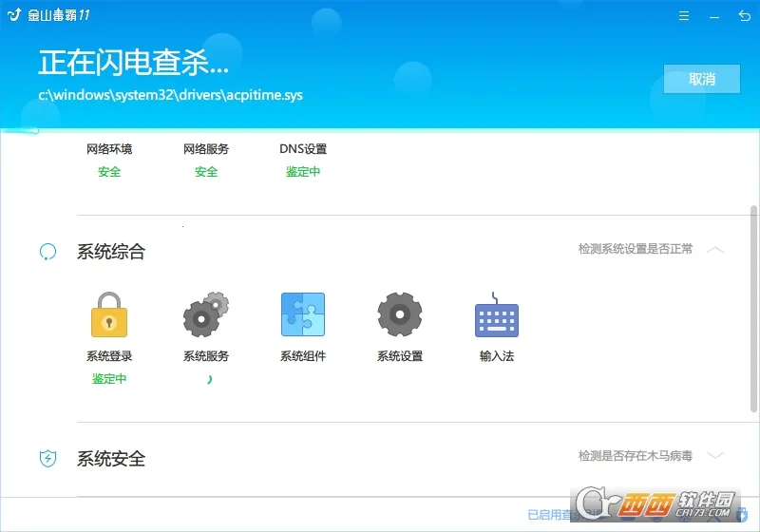
Task: Click the scanned file path acpitime.sys
Action: point(171,95)
